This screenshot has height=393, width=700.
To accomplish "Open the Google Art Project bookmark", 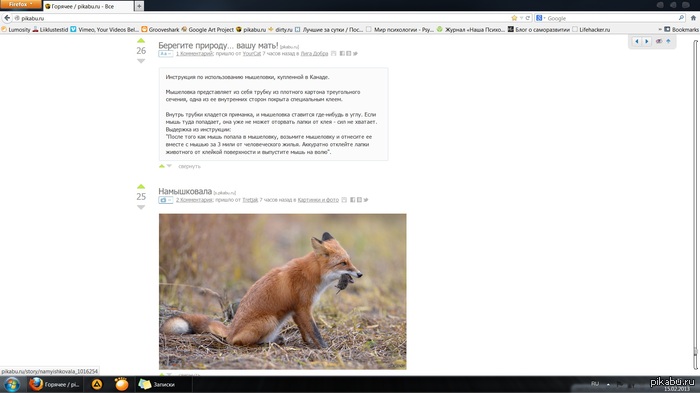I will point(207,29).
